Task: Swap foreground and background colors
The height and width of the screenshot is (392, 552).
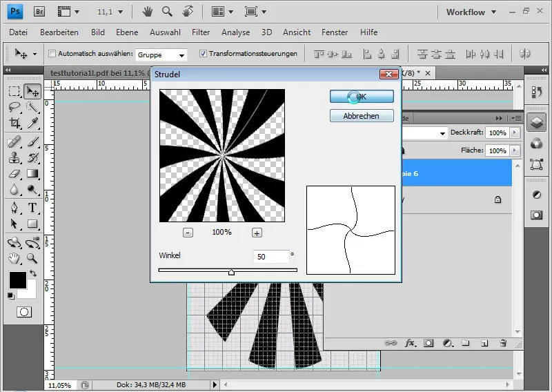Action: tap(33, 273)
